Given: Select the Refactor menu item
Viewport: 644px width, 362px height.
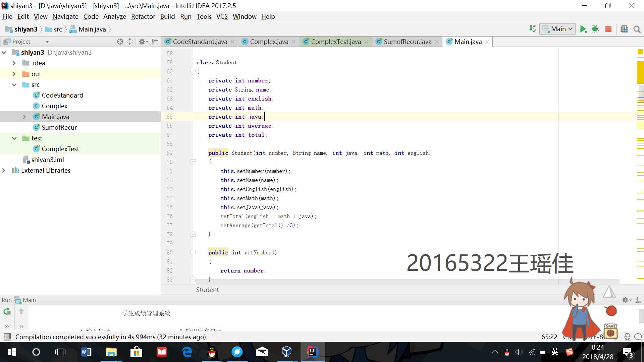Looking at the screenshot, I should (143, 16).
